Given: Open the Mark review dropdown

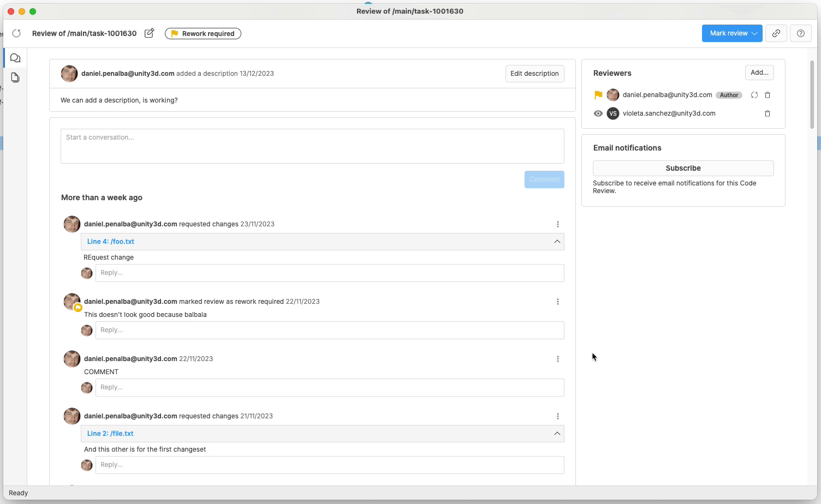Looking at the screenshot, I should (732, 33).
